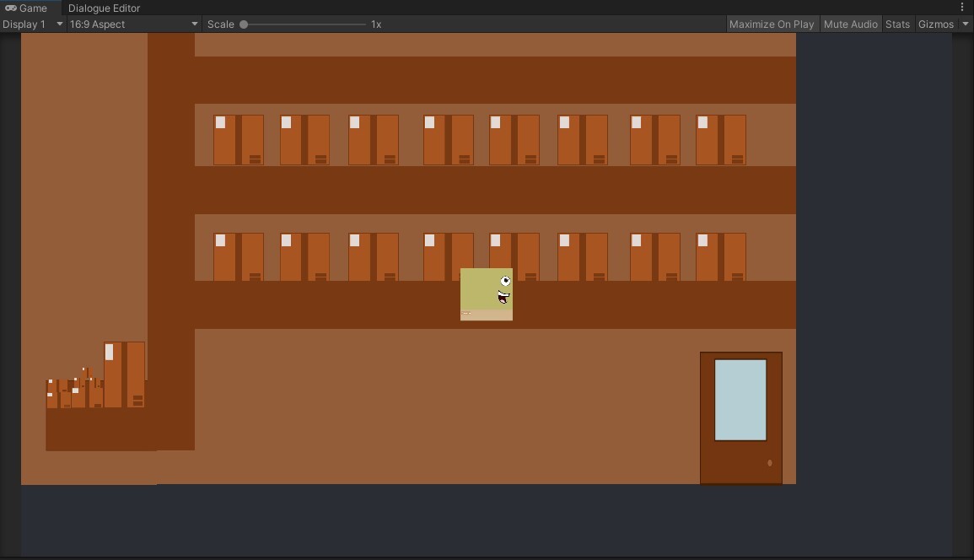Expand the Gizmos dropdown arrow

[x=966, y=24]
